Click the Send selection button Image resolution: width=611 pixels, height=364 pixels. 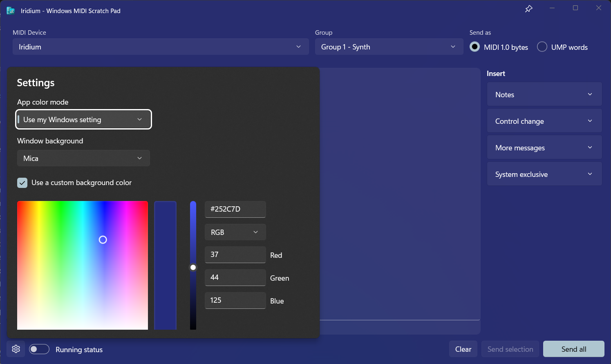pyautogui.click(x=510, y=349)
